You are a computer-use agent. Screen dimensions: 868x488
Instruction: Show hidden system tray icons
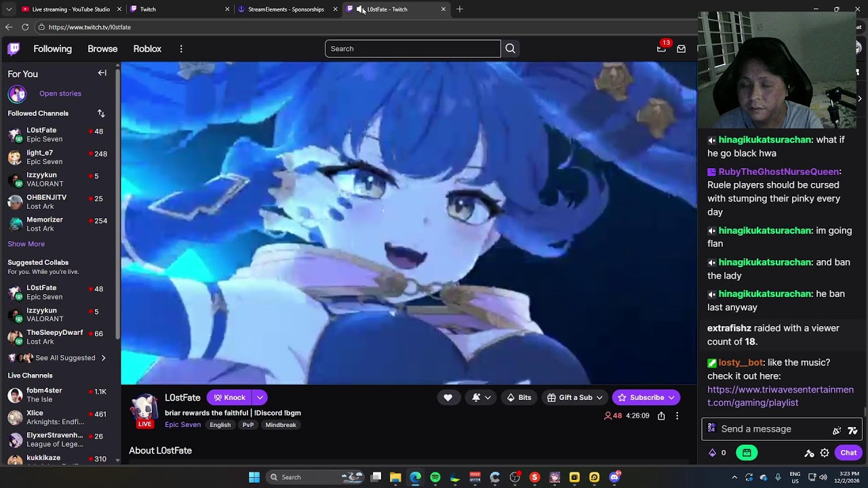tap(734, 477)
